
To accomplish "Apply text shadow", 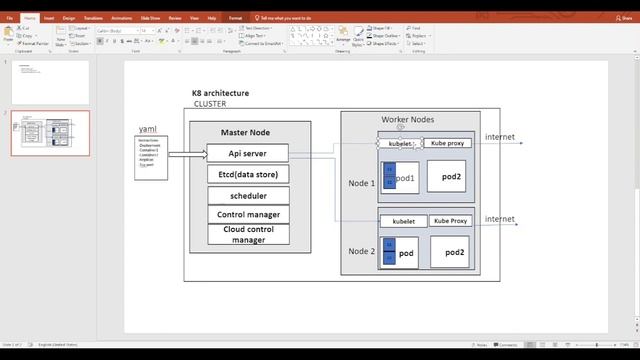I will click(x=122, y=41).
